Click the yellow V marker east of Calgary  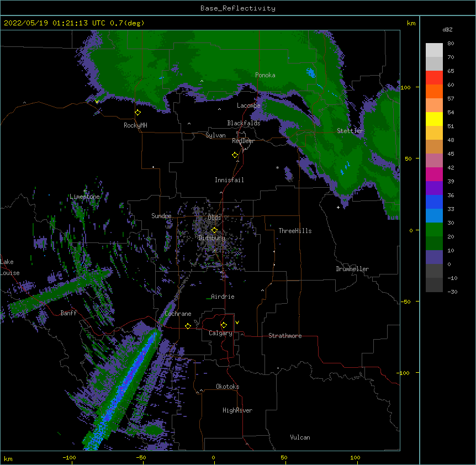tap(237, 323)
